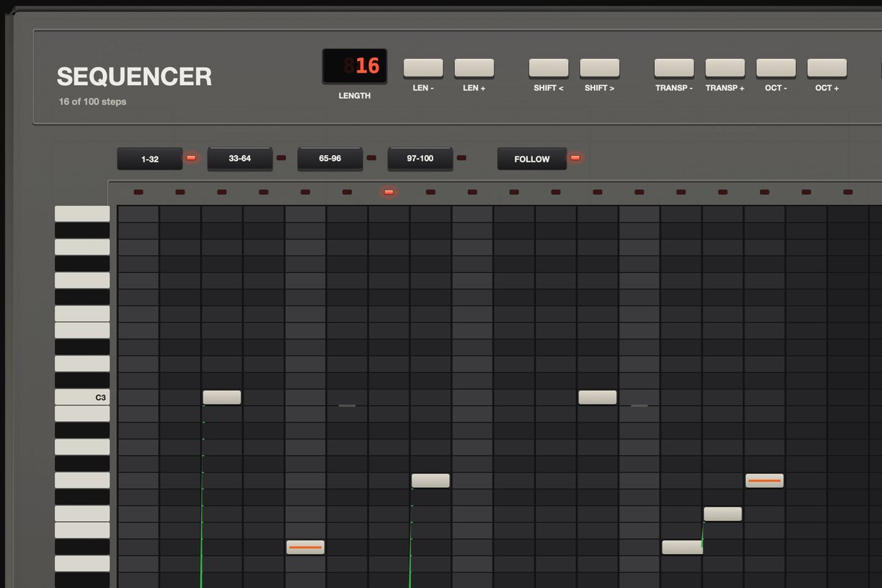Click the black F#3 piano key
The height and width of the screenshot is (588, 882).
tap(82, 297)
